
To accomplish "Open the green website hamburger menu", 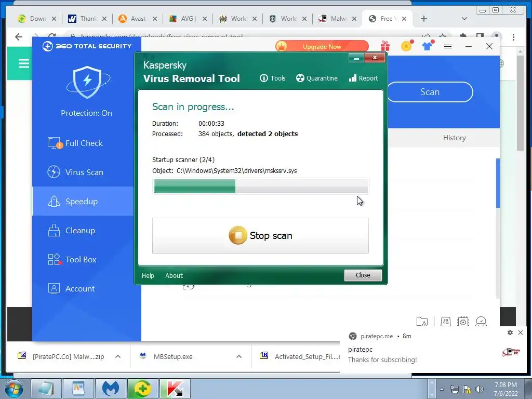I will 24,63.
